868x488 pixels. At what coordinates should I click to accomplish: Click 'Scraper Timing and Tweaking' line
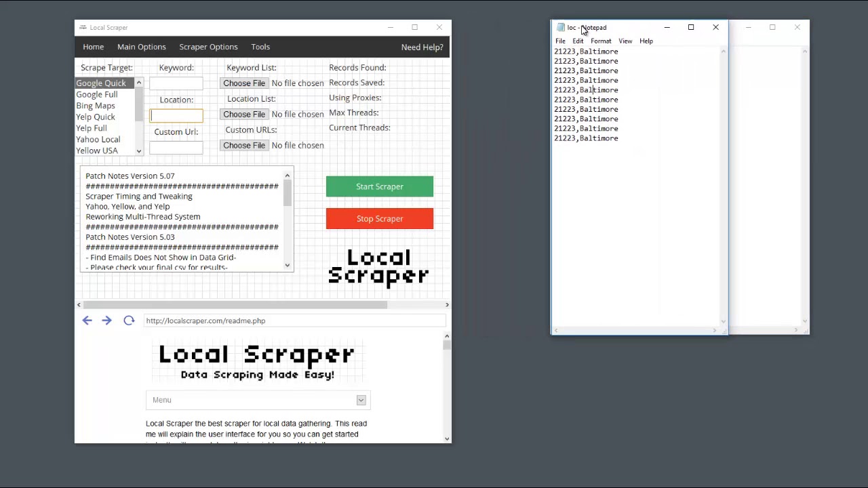click(139, 196)
